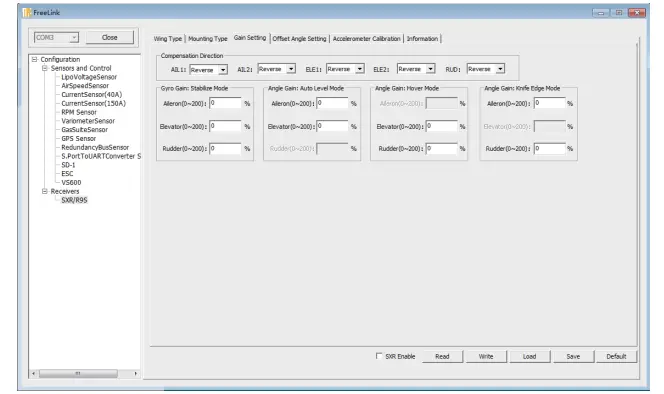Click Stabilize Mode Elevator gain field
Image resolution: width=664 pixels, height=394 pixels.
(225, 126)
